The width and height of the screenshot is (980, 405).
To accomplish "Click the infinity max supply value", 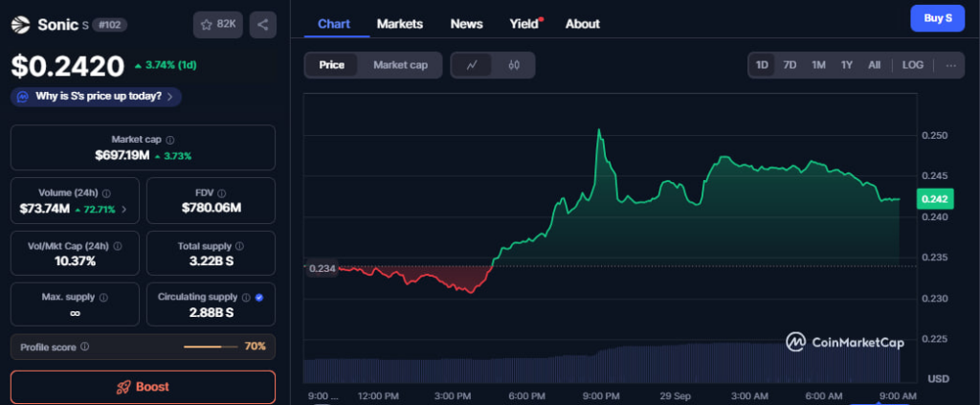I will (x=75, y=313).
